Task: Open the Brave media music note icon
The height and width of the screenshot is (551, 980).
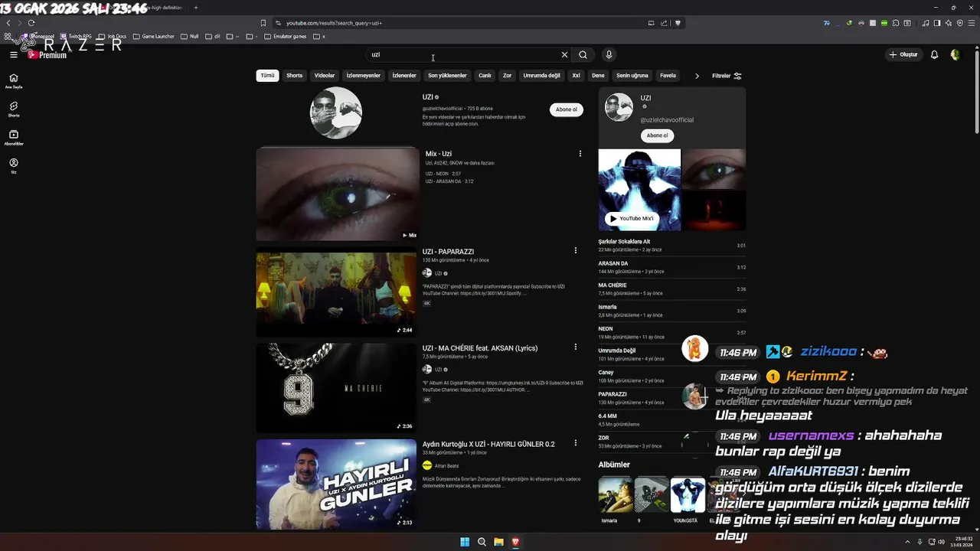Action: point(926,23)
